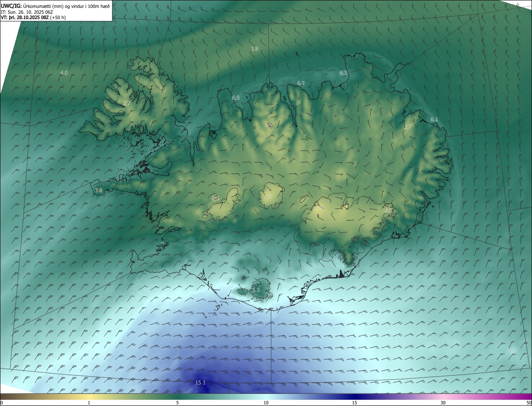Viewport: 532px width, 406px height.
Task: Click the 6.3 value label on the north coast
Action: [x=343, y=73]
